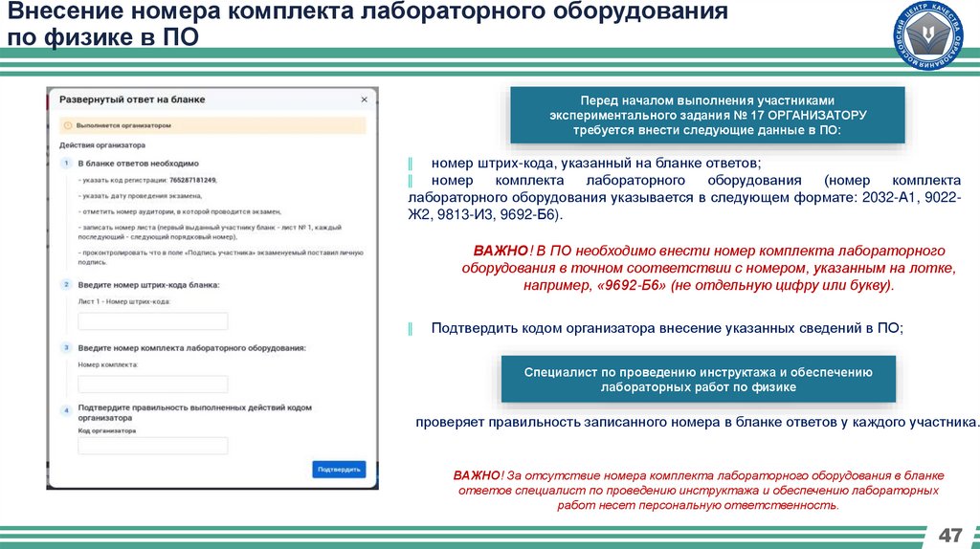Click the 'Выполняется организатором' banner
Screen dimensions: 980x549
click(x=212, y=125)
